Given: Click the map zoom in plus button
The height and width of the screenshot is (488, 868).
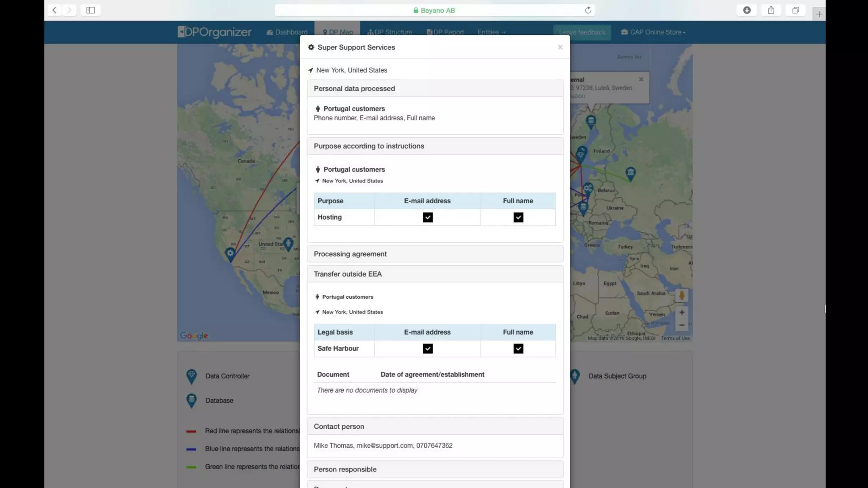Looking at the screenshot, I should coord(682,312).
